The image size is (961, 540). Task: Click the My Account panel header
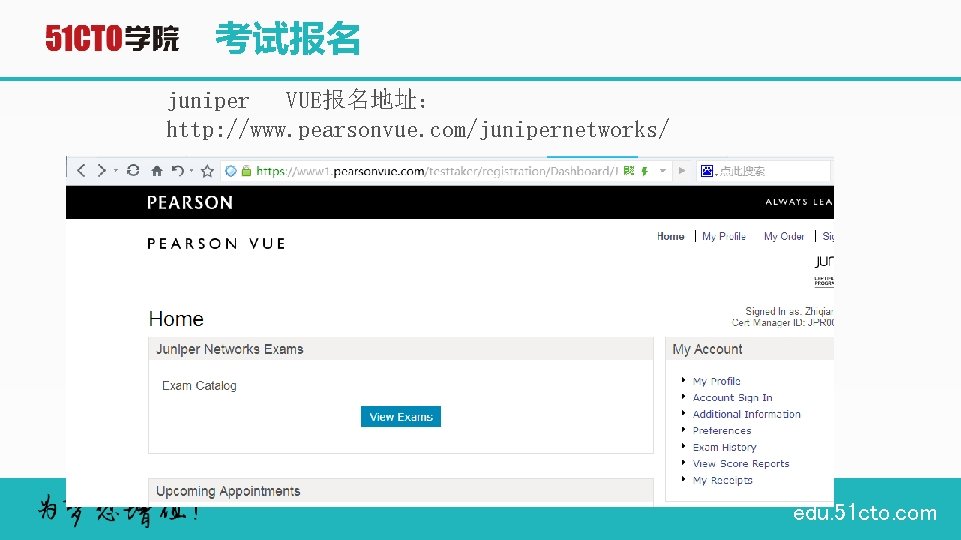point(750,349)
